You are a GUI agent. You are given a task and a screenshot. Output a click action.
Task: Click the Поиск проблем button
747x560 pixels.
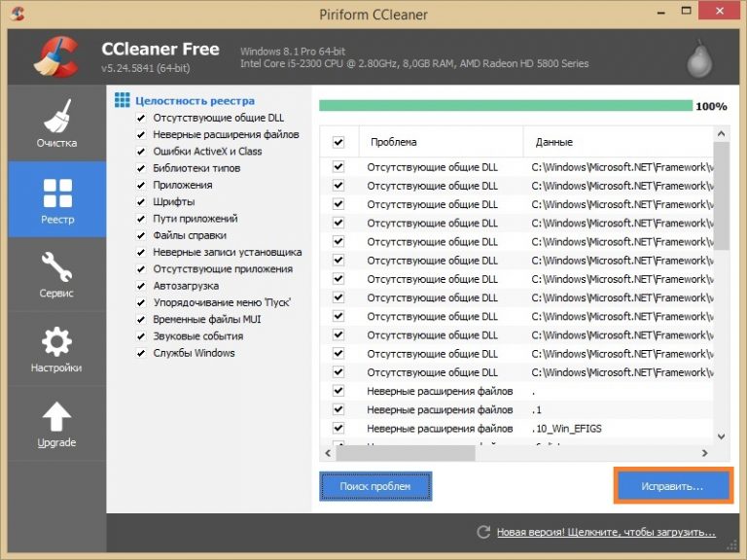(375, 486)
